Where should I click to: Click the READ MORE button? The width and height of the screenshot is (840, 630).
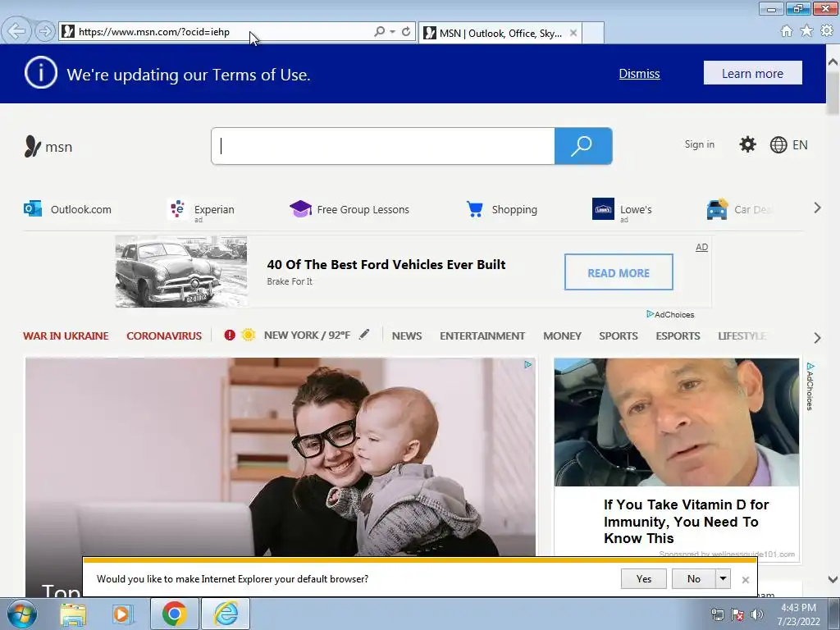[x=619, y=272]
